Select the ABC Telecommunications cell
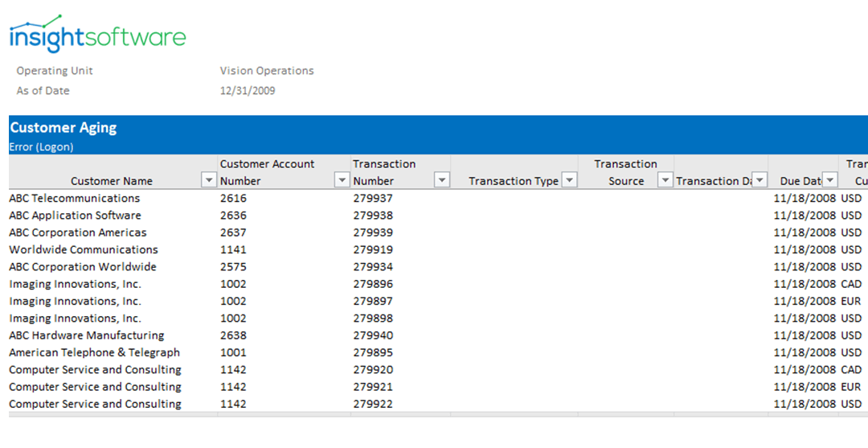868x448 pixels. pyautogui.click(x=74, y=198)
